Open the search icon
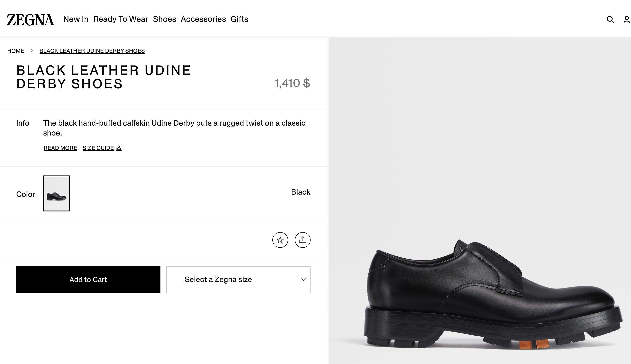The height and width of the screenshot is (364, 631). coord(610,20)
